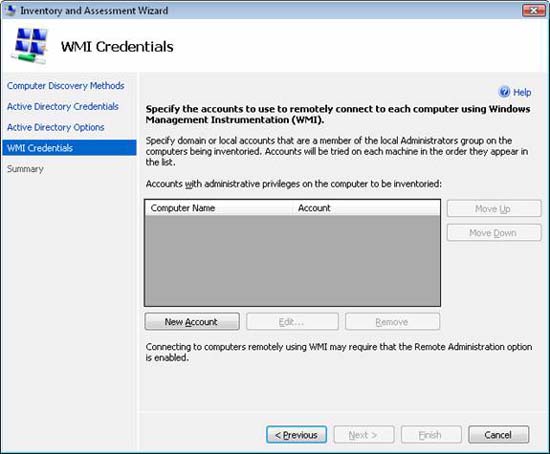Click the Move Down button
The width and height of the screenshot is (550, 454).
494,233
